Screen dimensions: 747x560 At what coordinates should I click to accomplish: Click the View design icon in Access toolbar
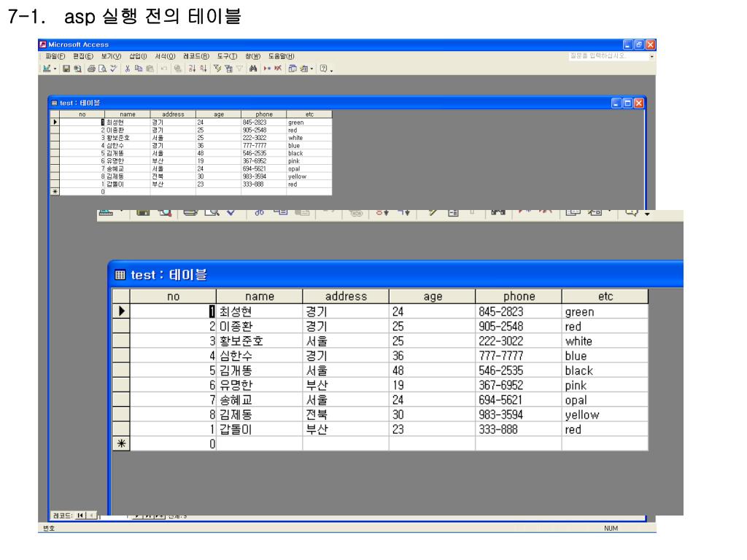47,69
